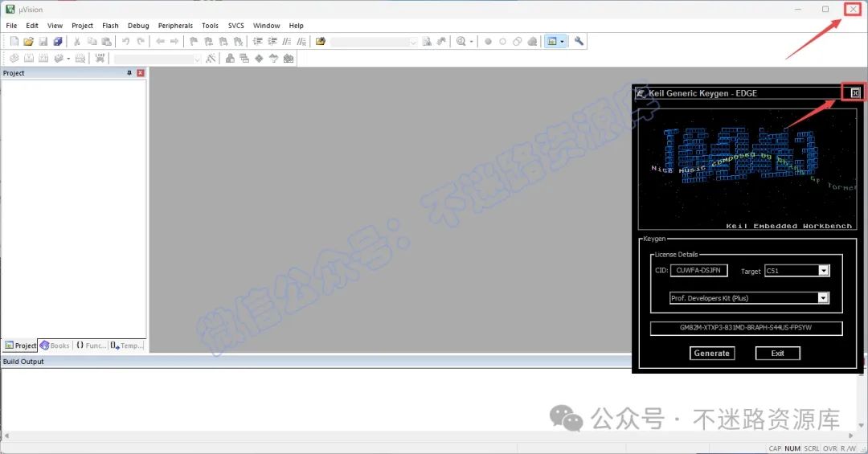The height and width of the screenshot is (454, 868).
Task: Open Manage Multi-Project Workspace icon
Action: (x=244, y=58)
